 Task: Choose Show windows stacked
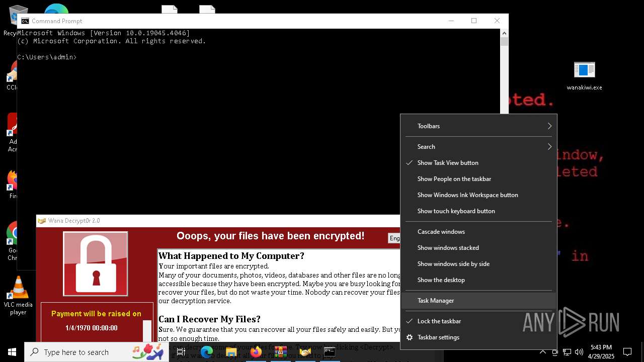478,247
